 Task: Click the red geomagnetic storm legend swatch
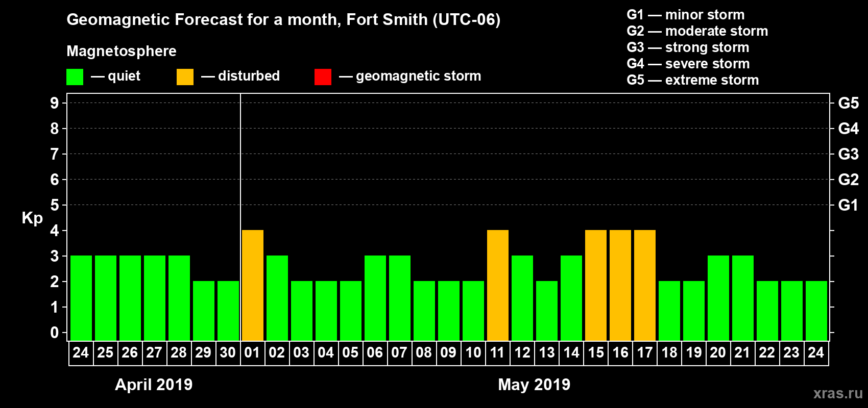323,77
